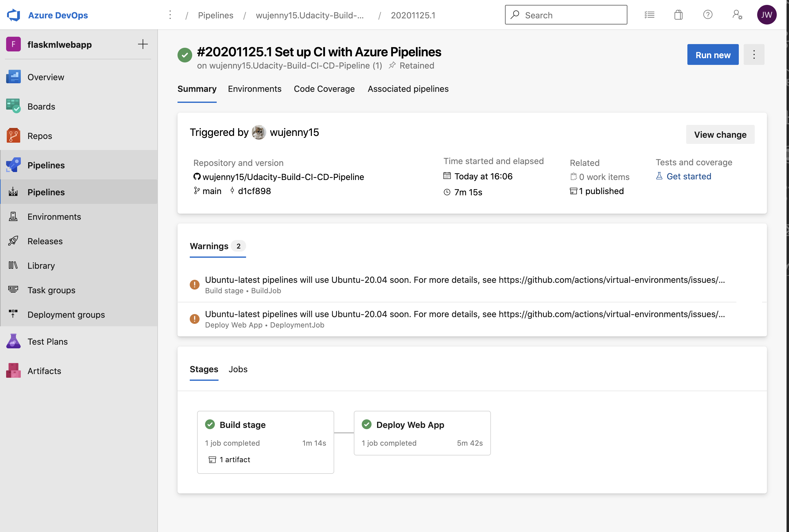Open commit d1cf898 link

pyautogui.click(x=254, y=191)
